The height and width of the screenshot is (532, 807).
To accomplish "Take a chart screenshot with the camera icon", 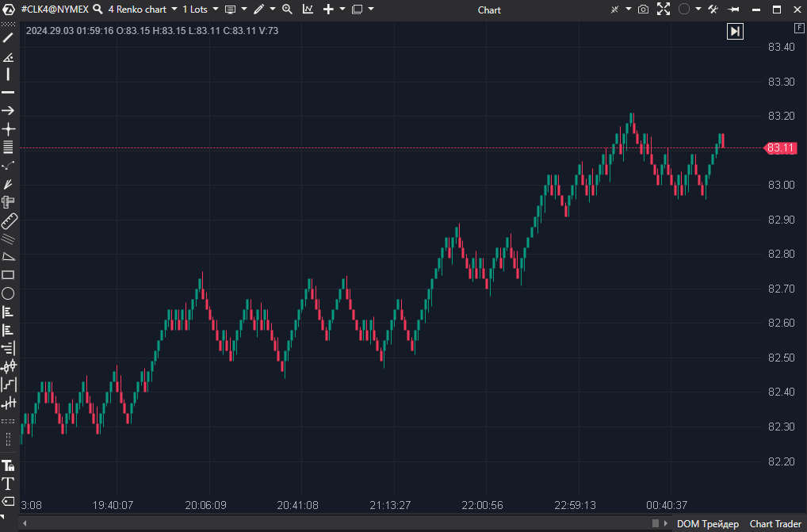I will (643, 10).
